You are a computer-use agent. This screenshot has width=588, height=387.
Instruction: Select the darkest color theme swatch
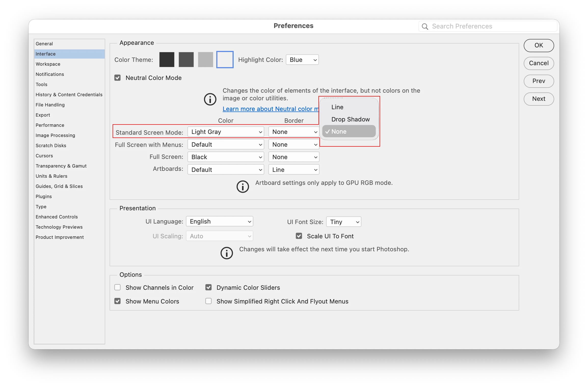click(x=167, y=60)
